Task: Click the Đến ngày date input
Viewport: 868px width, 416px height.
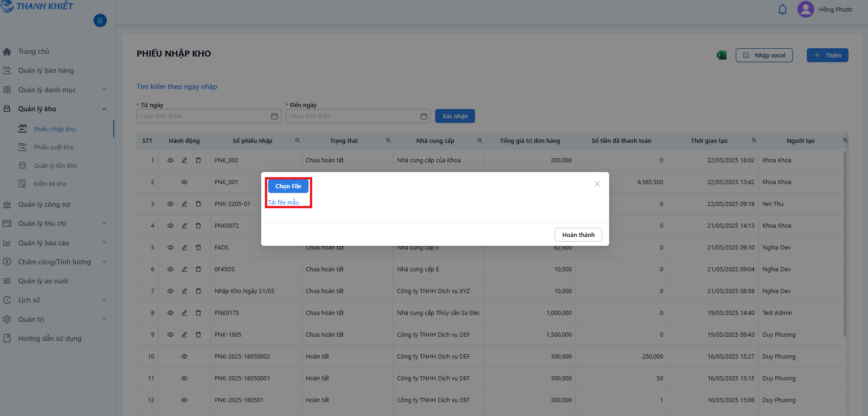Action: tap(358, 116)
